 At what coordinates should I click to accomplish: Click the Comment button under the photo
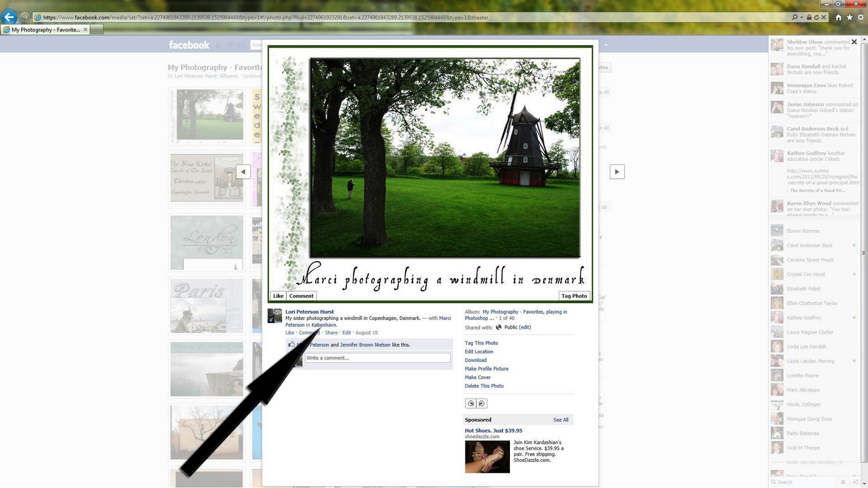tap(301, 296)
